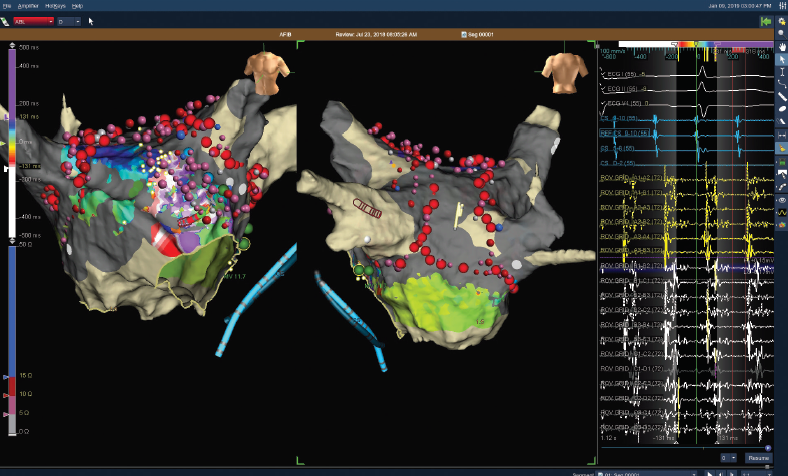
Task: Click the expander between the timing and impedance scales
Action: 12,241
